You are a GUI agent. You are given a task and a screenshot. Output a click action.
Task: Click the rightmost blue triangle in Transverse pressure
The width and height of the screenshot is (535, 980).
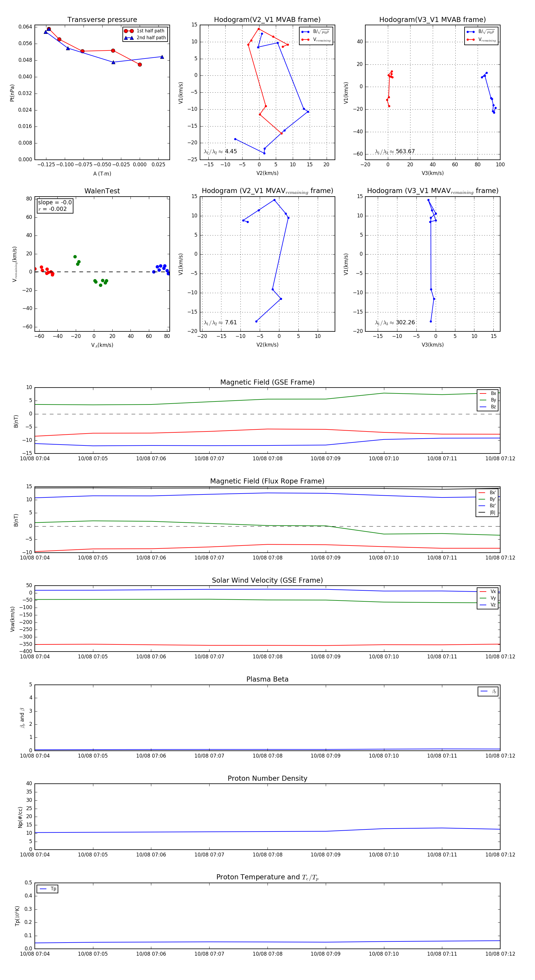[x=162, y=57]
